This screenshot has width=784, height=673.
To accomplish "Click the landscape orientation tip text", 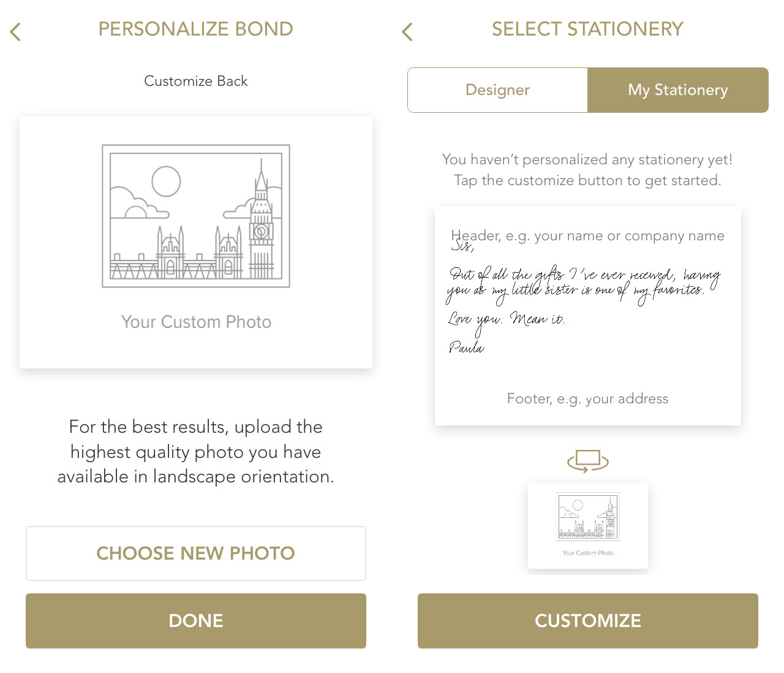I will click(196, 452).
